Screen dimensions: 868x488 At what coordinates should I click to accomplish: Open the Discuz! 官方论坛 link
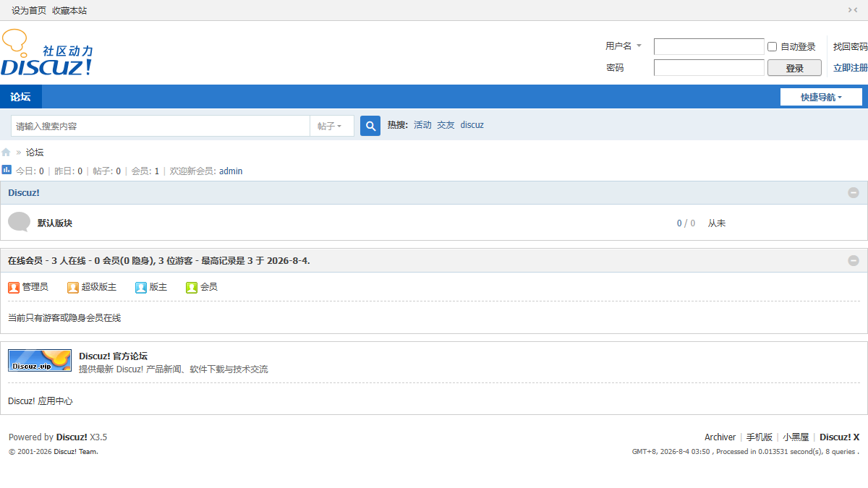coord(113,356)
